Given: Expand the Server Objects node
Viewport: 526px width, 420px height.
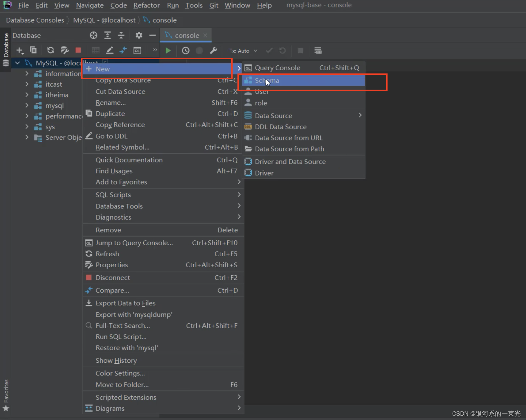Looking at the screenshot, I should point(27,137).
